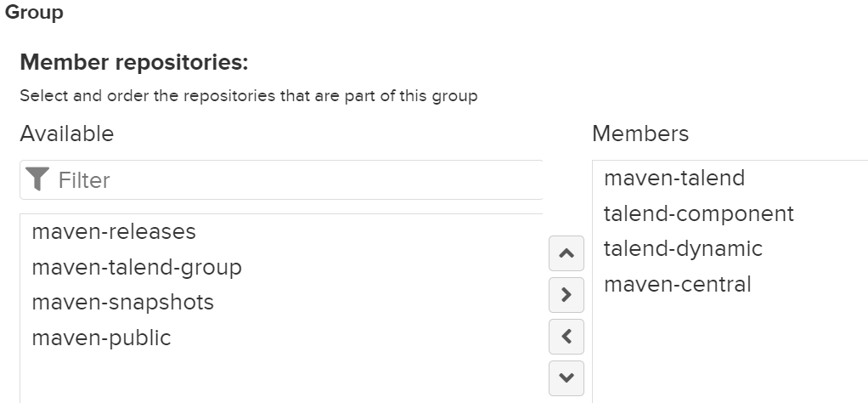Click the remove-from-members left arrow button
The height and width of the screenshot is (403, 868).
(566, 337)
